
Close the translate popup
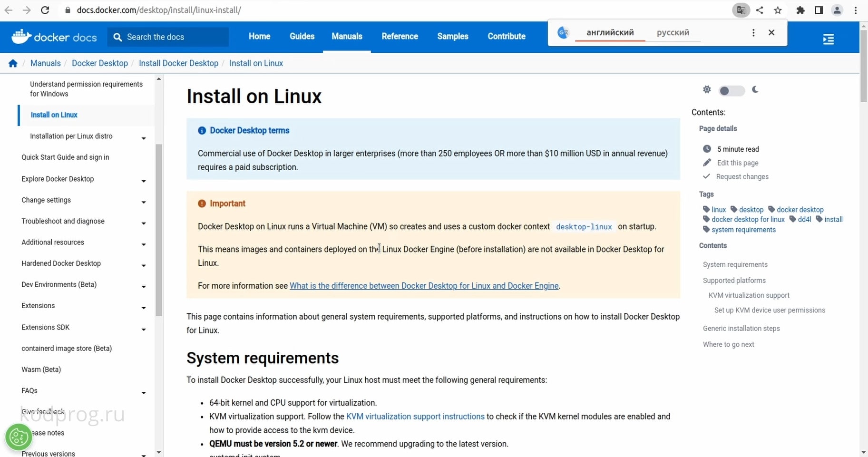[771, 32]
